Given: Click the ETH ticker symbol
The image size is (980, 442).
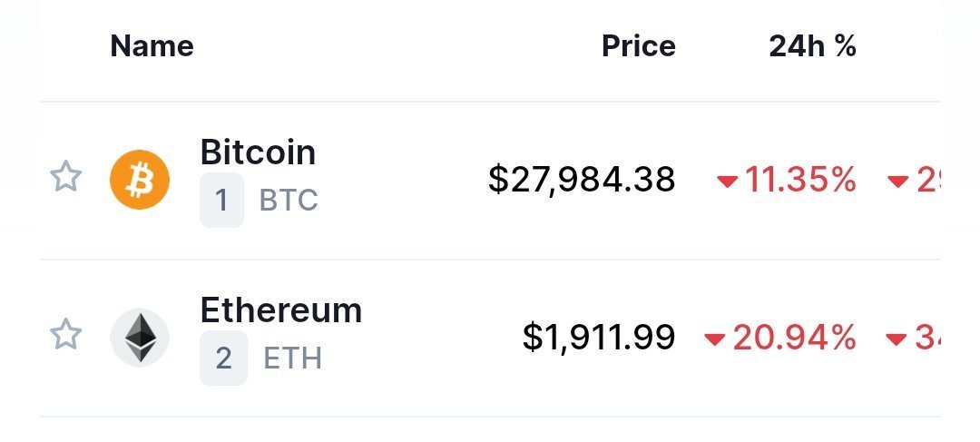Looking at the screenshot, I should pos(292,359).
